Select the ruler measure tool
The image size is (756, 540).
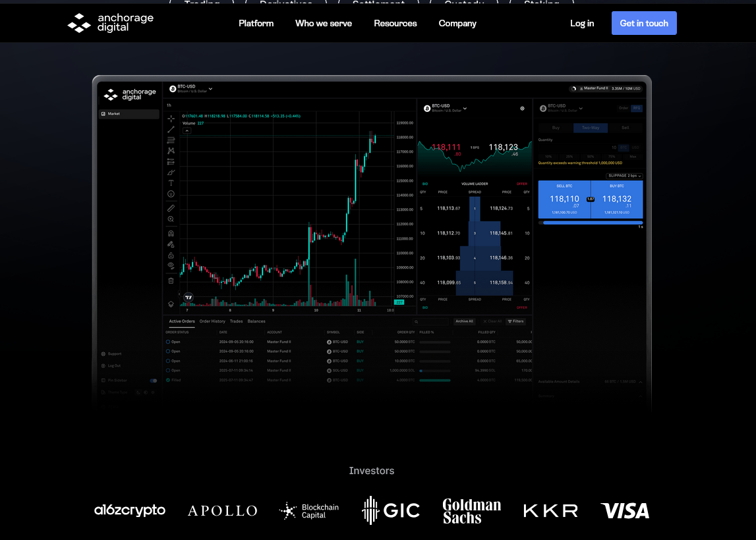click(x=171, y=208)
